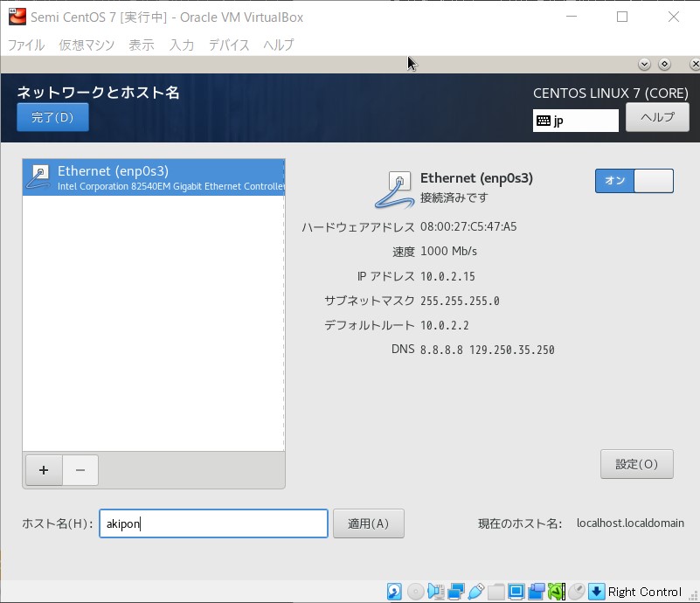
Task: Open the audio speaker indicator in status bar
Action: pyautogui.click(x=435, y=592)
